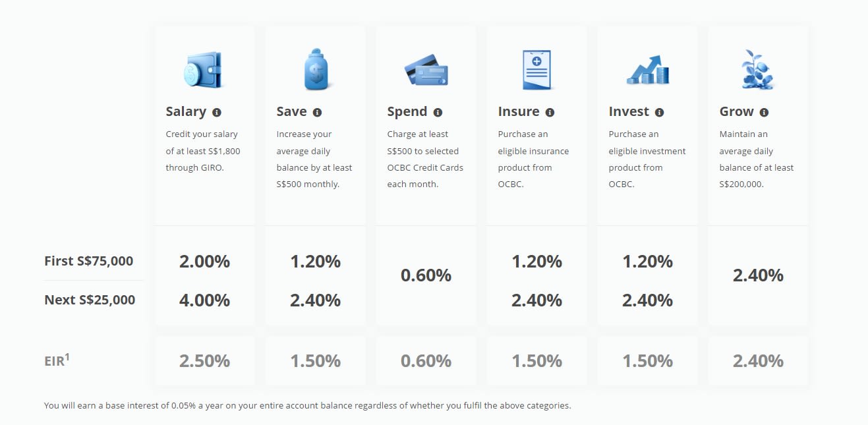Click the credit cards Spend icon

426,70
